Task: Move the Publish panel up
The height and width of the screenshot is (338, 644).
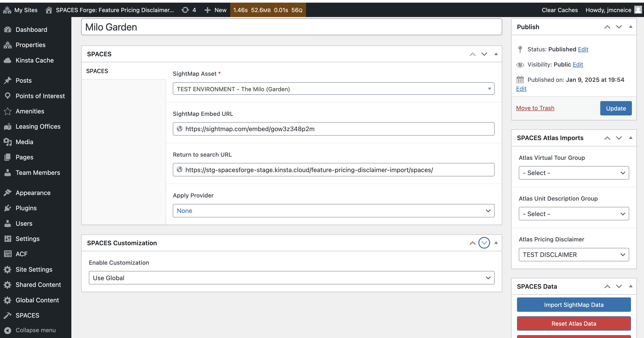Action: (607, 27)
